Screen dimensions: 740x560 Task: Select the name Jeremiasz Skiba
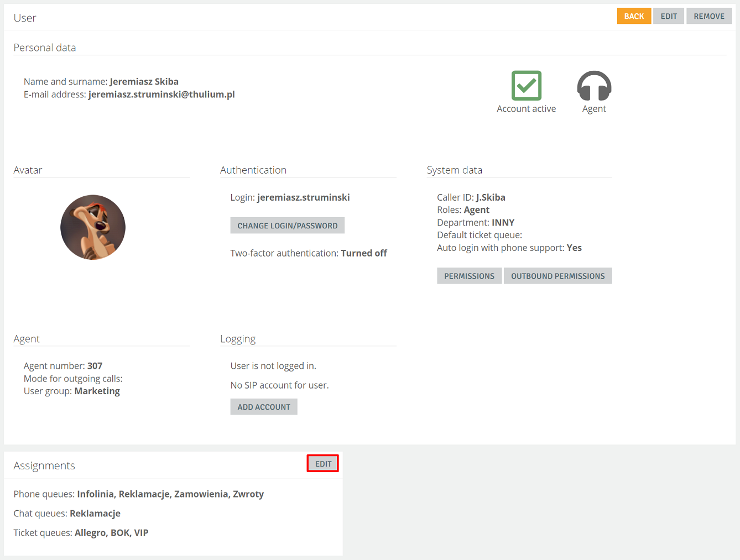[144, 82]
